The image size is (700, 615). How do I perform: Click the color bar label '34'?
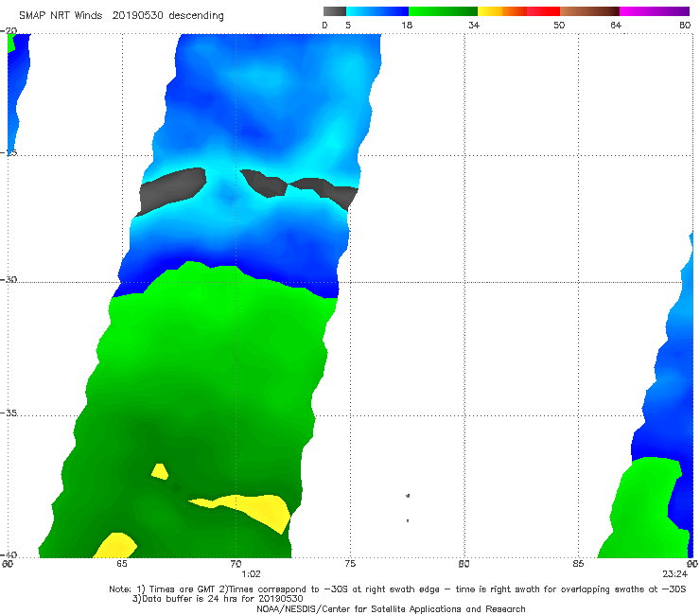(474, 25)
